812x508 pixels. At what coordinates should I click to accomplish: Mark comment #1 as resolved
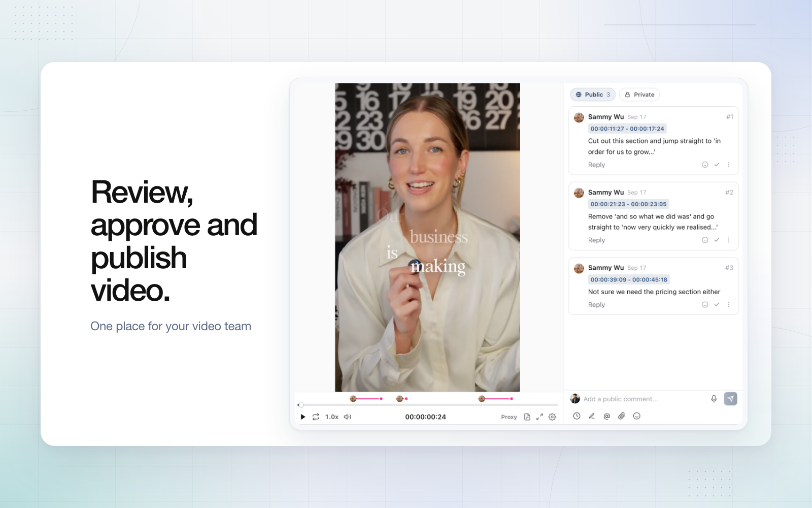[717, 165]
